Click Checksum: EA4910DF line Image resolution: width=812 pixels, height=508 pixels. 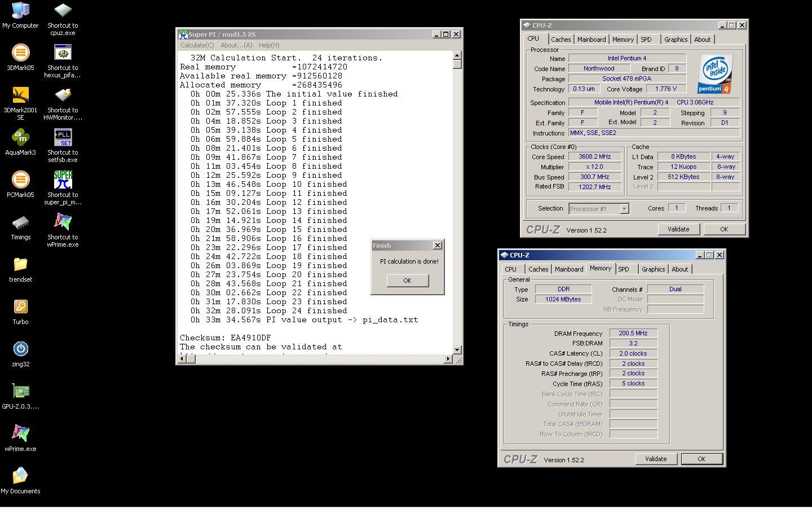tap(226, 338)
